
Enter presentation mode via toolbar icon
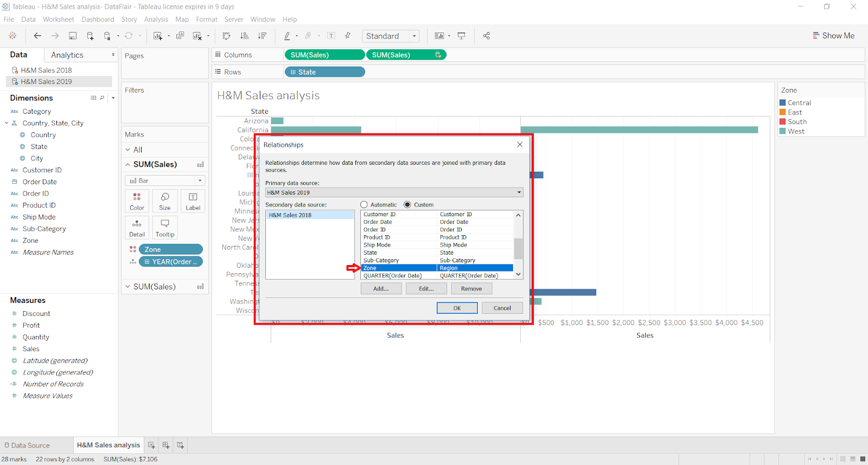462,36
